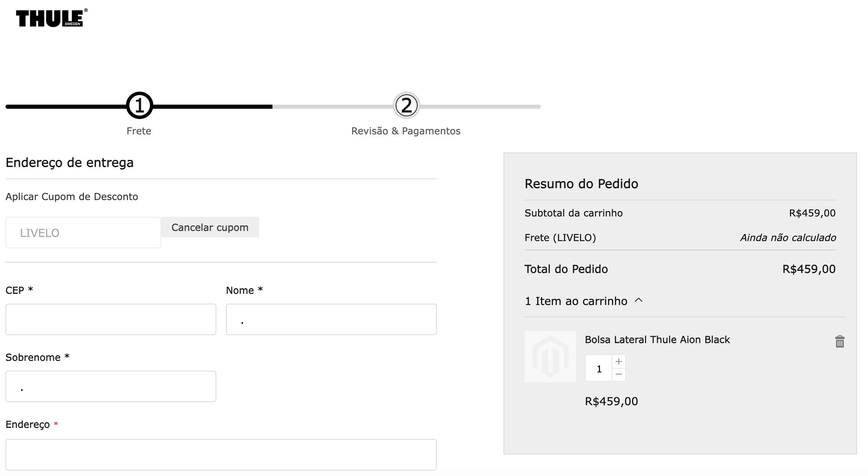Image resolution: width=868 pixels, height=476 pixels.
Task: Open Bolsa Lateral Thule product thumbnail
Action: coord(550,357)
